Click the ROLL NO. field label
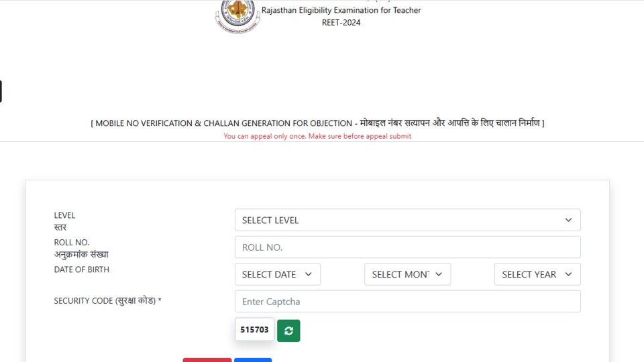Viewport: 644px width, 362px height. (x=81, y=248)
